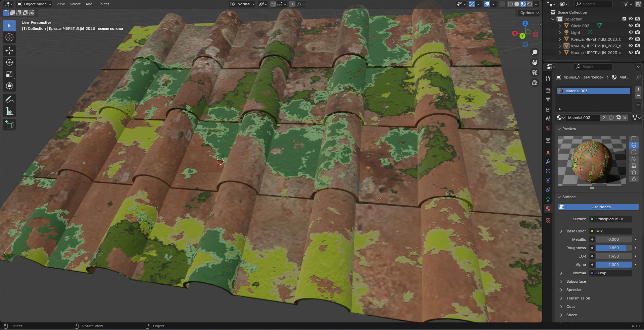Expand the Base Color Mix settings

pos(561,231)
